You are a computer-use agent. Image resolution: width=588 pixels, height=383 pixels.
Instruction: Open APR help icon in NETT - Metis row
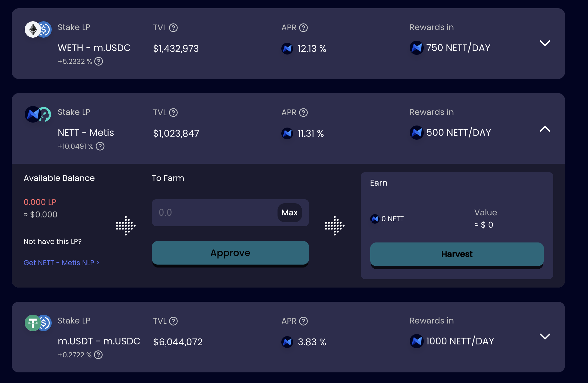pos(303,113)
